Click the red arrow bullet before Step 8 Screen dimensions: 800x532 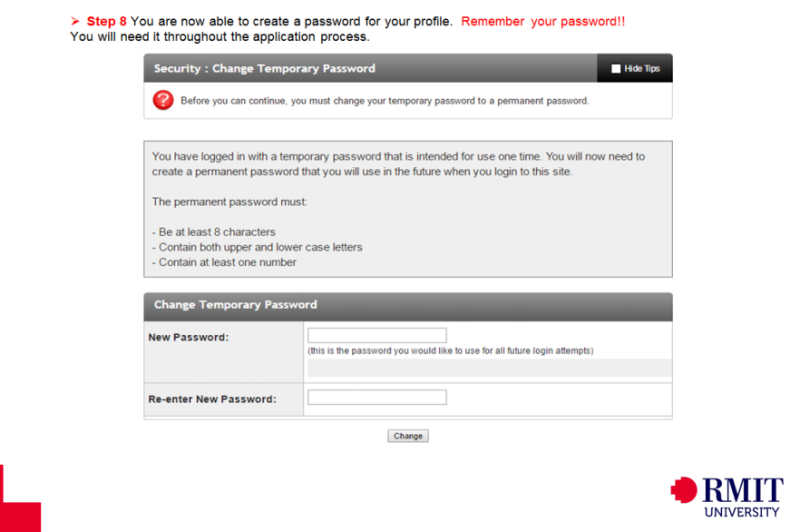76,21
